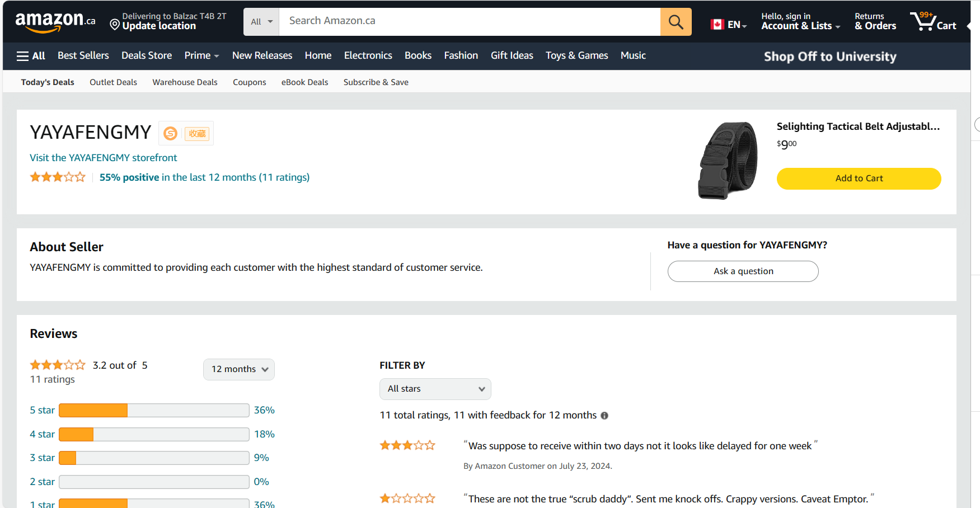Click the 2 star rating bar
Viewport: 980px width, 508px height.
[x=154, y=482]
